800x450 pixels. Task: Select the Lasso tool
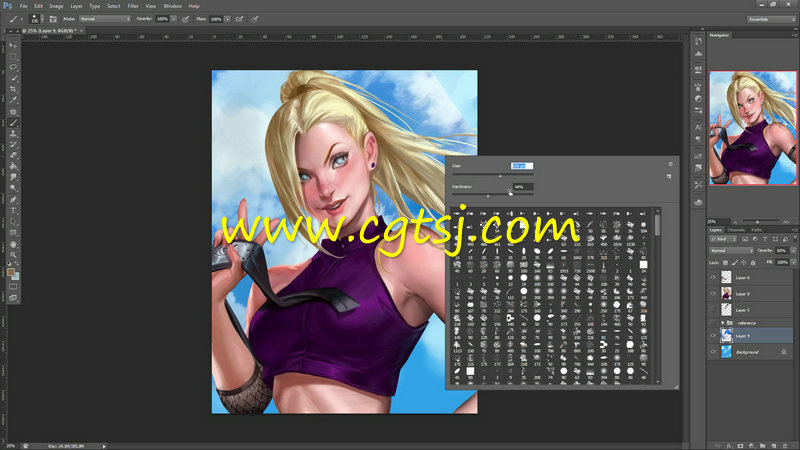pyautogui.click(x=13, y=67)
